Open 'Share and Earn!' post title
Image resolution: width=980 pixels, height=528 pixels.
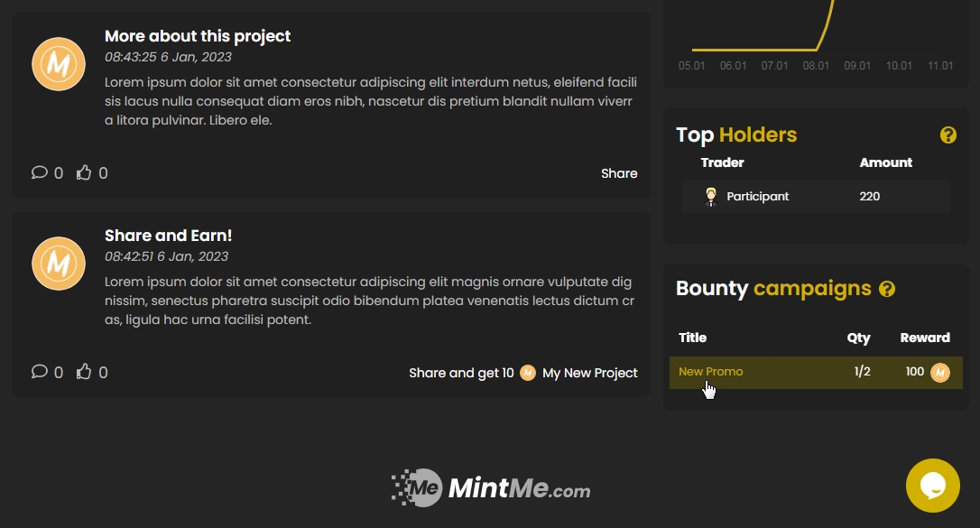pos(168,236)
